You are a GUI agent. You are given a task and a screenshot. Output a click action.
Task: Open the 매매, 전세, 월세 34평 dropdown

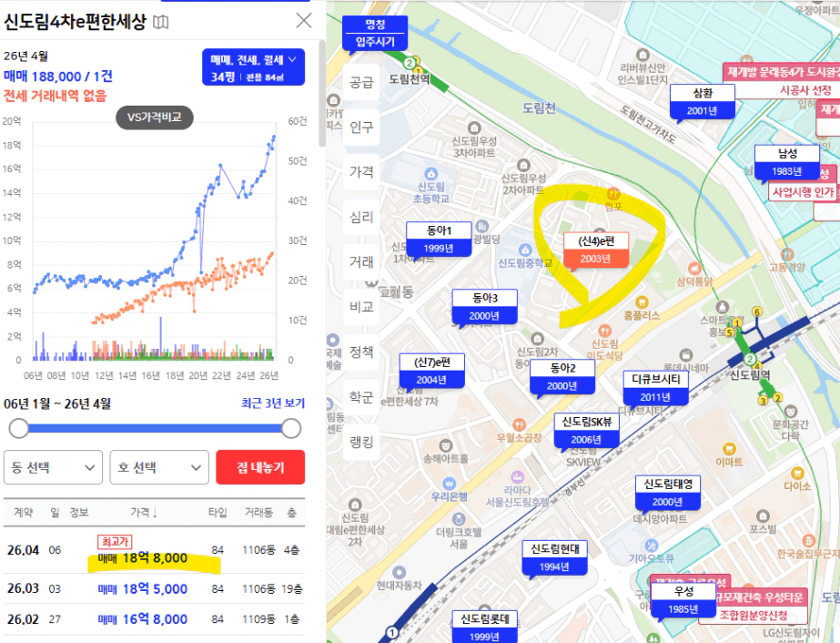[x=253, y=67]
